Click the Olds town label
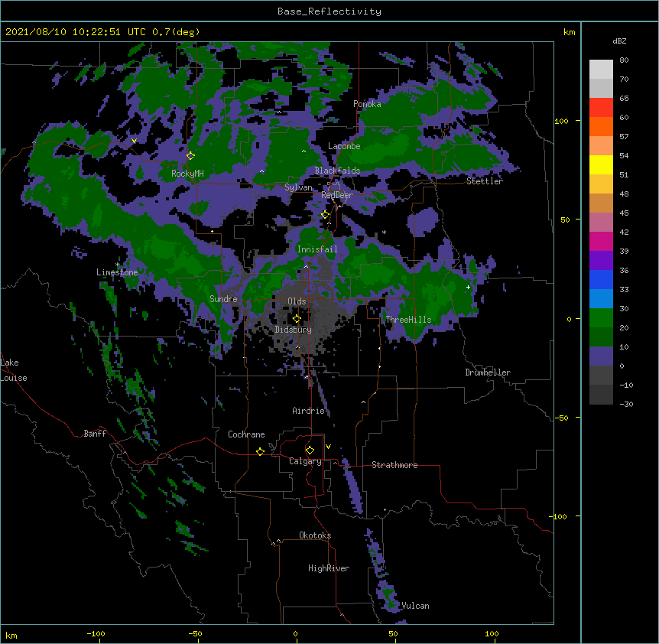659x644 pixels. 297,301
